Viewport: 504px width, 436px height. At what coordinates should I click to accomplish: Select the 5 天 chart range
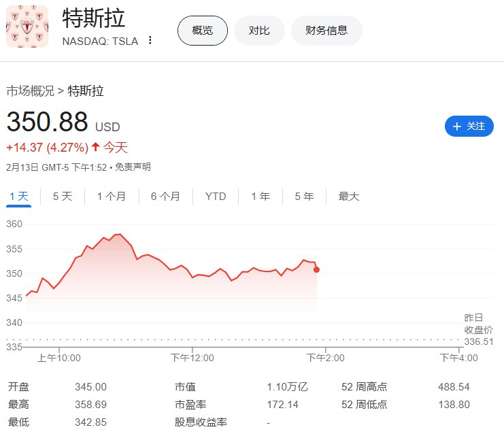[x=63, y=196]
